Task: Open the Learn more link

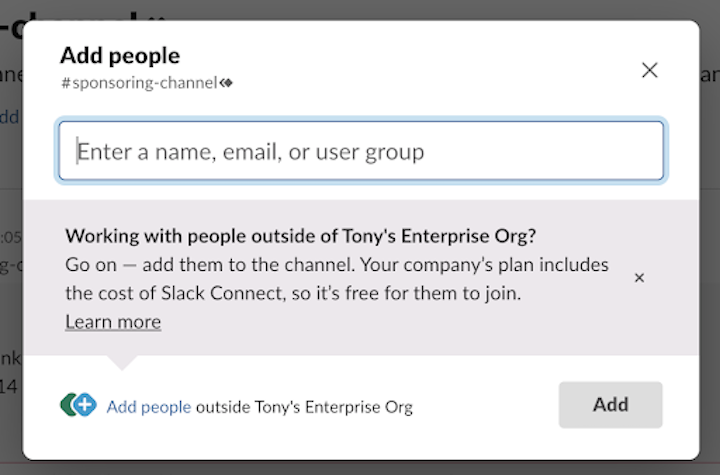Action: (x=113, y=322)
